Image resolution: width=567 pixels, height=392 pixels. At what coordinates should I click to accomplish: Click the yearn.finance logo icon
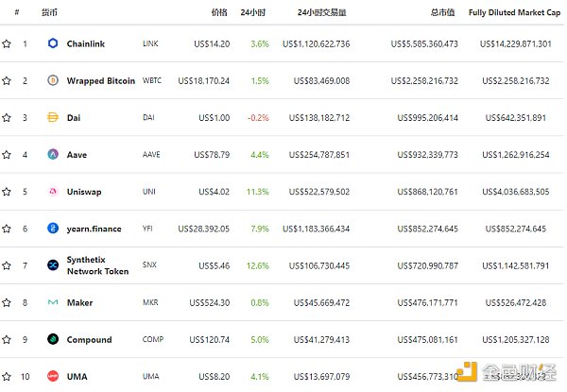click(53, 229)
